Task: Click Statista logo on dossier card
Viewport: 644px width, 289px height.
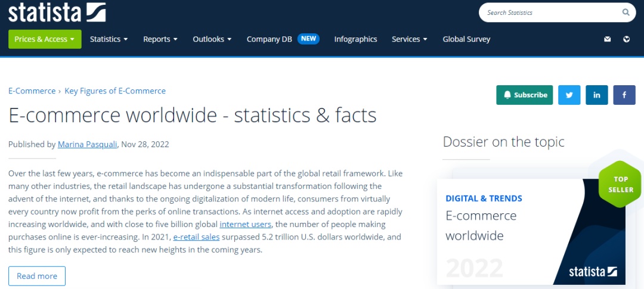Action: 593,272
